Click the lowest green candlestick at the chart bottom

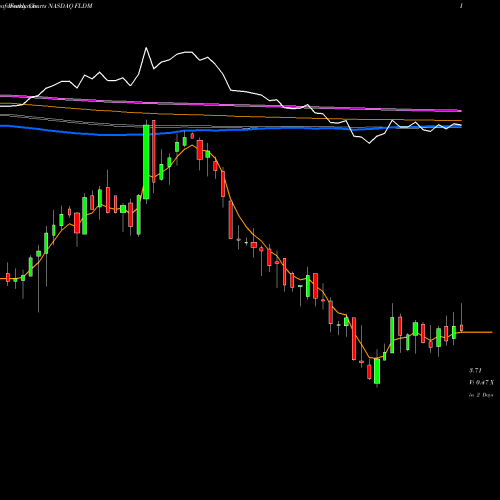(377, 371)
